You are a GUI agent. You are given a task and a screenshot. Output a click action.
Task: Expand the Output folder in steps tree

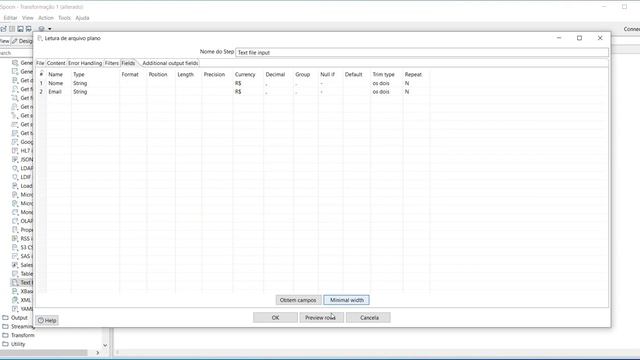5,318
